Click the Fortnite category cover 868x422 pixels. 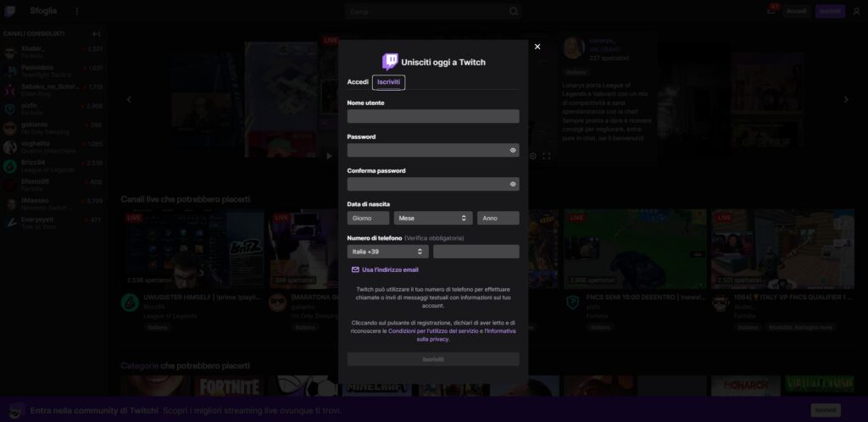(x=229, y=386)
